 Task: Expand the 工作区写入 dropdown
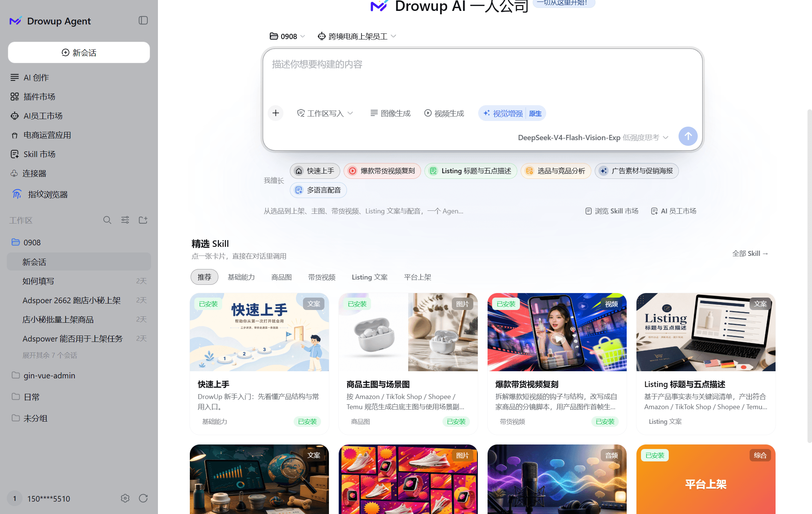tap(325, 113)
